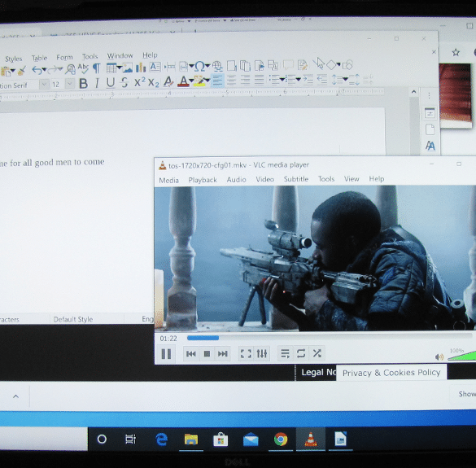Expand the highlighting color dropdown arrow
This screenshot has width=476, height=468.
[207, 81]
